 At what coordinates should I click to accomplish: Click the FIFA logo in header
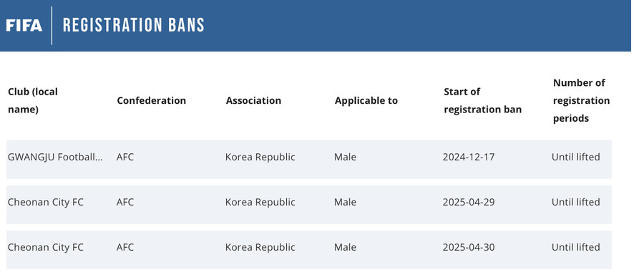(x=24, y=26)
